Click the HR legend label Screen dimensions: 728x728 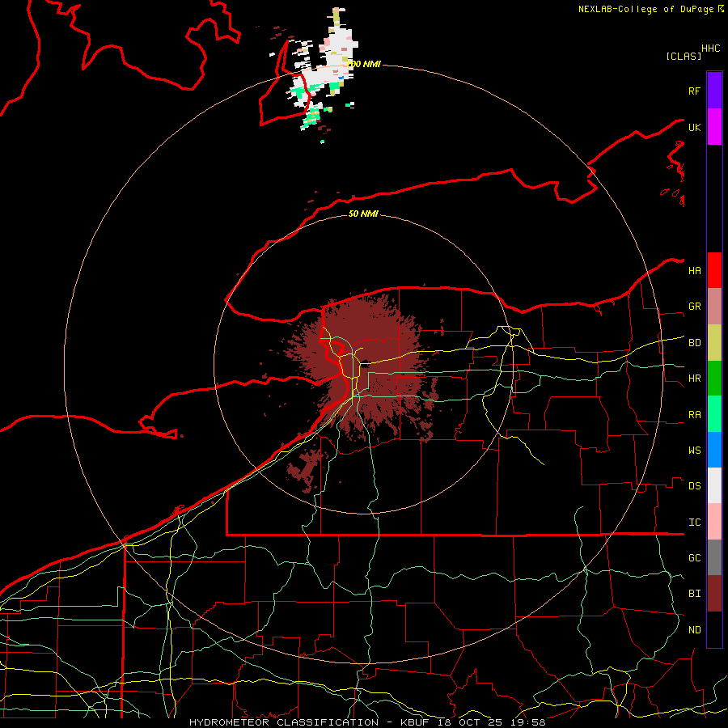coord(694,379)
